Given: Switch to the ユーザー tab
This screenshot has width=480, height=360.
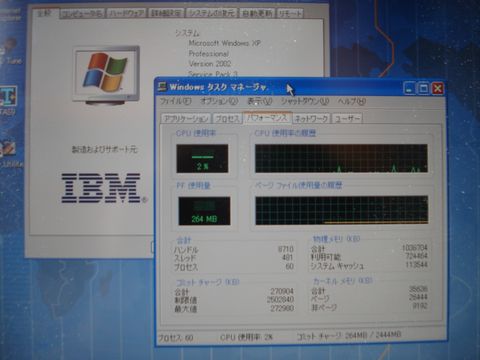Looking at the screenshot, I should (x=347, y=118).
